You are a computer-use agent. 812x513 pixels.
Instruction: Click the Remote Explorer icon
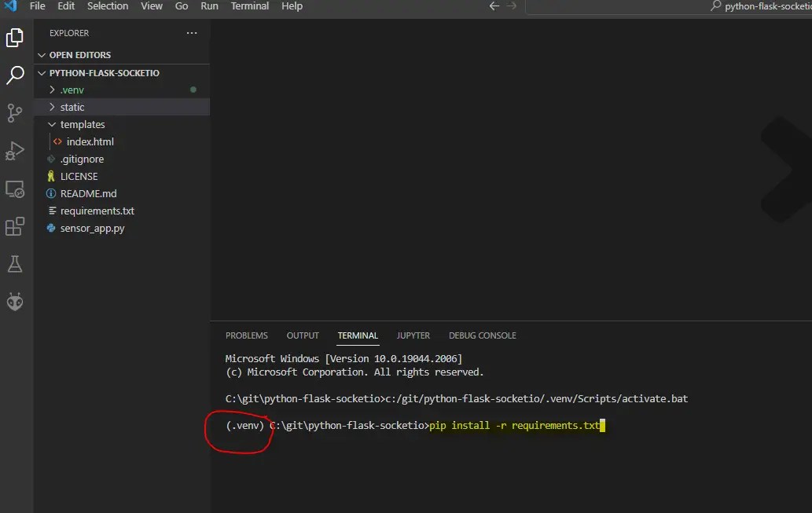[16, 189]
